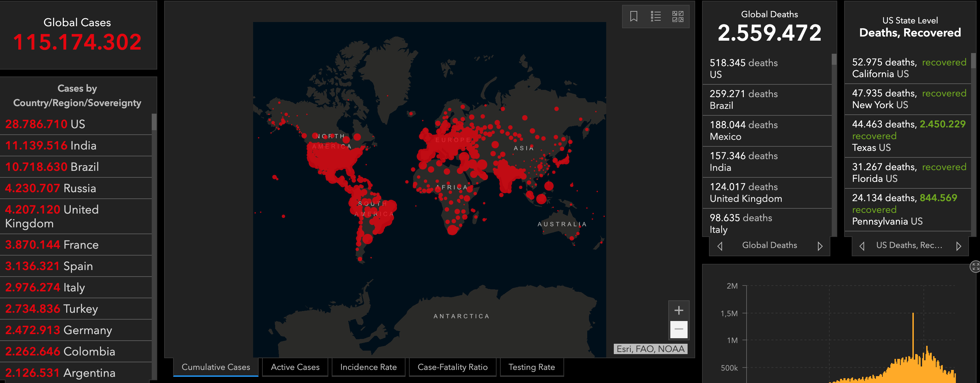Zoom in with the plus button
The width and height of the screenshot is (980, 383).
point(679,310)
